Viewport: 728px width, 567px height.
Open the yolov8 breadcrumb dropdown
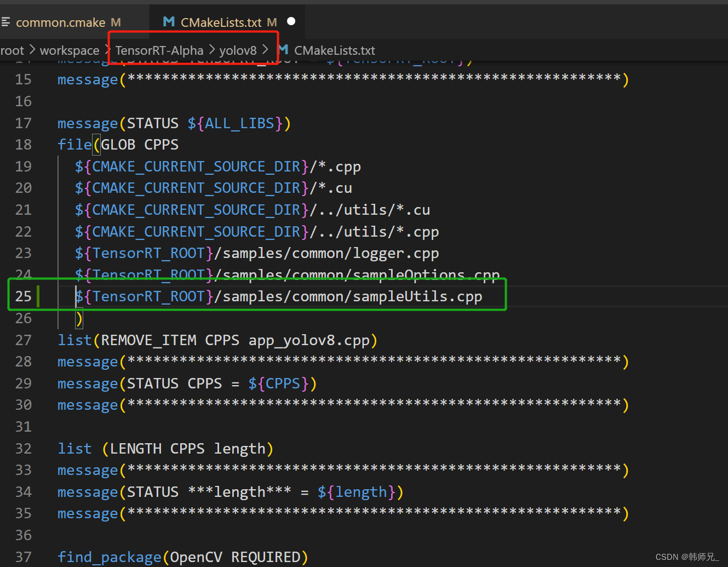238,50
